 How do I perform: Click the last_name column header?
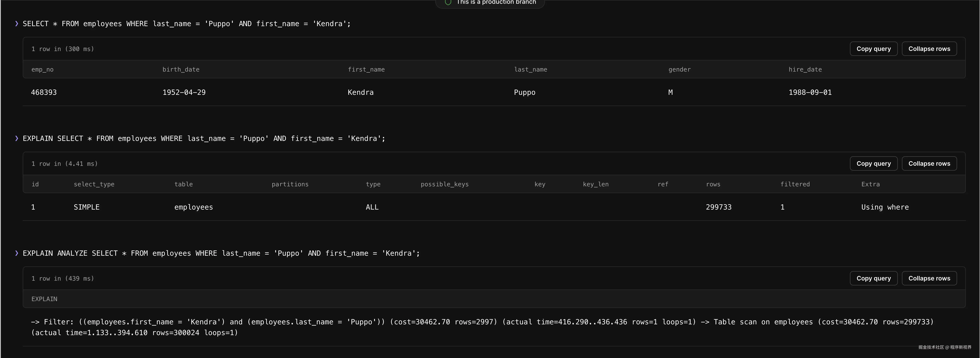click(x=530, y=70)
